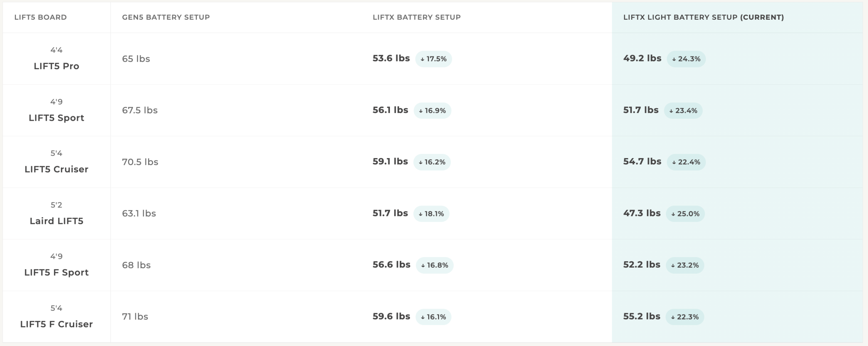Image resolution: width=868 pixels, height=346 pixels.
Task: Click the LIFTX BATTERY SETUP header
Action: click(x=417, y=17)
